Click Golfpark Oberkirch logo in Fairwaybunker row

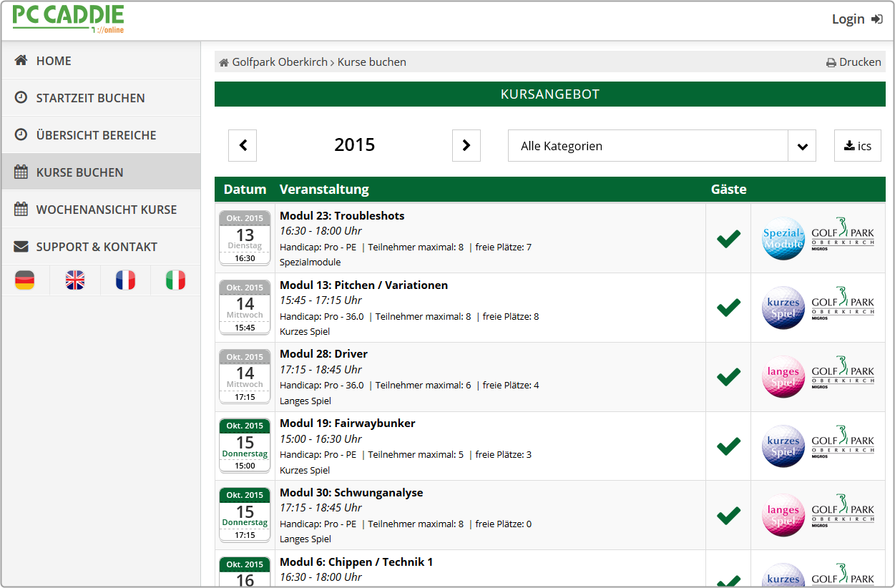tap(843, 442)
